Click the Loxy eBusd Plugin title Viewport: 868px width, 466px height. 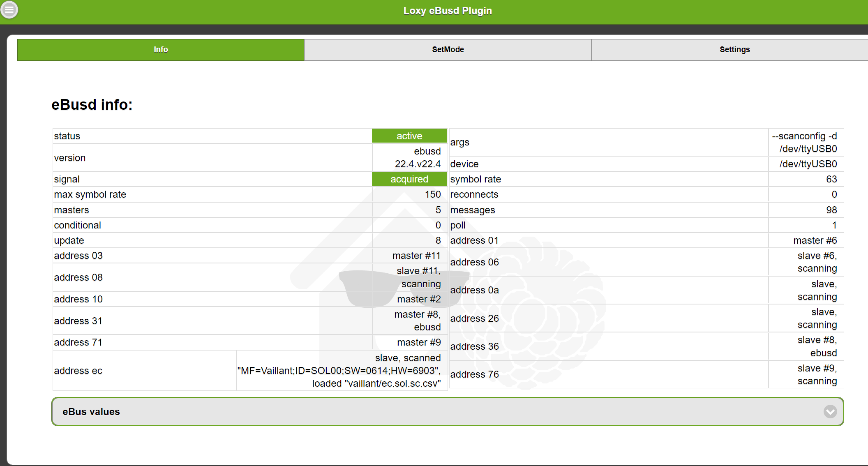(x=447, y=11)
